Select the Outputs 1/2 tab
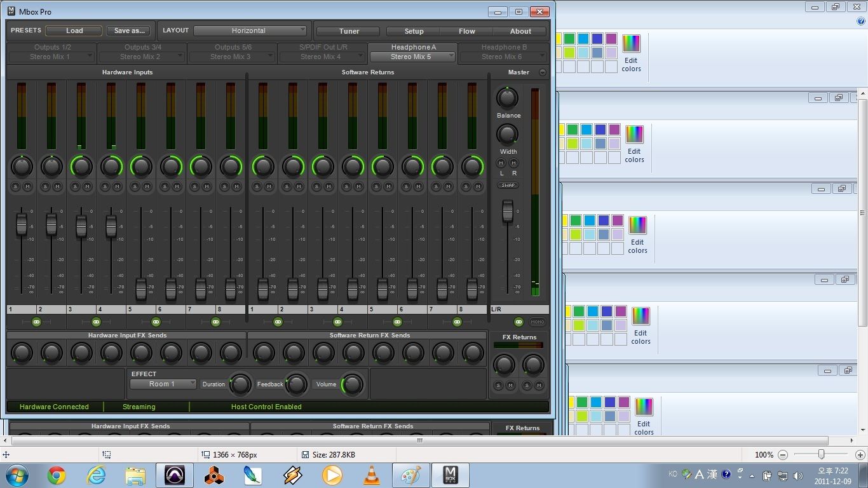Screen dimensions: 868x488 click(x=51, y=47)
